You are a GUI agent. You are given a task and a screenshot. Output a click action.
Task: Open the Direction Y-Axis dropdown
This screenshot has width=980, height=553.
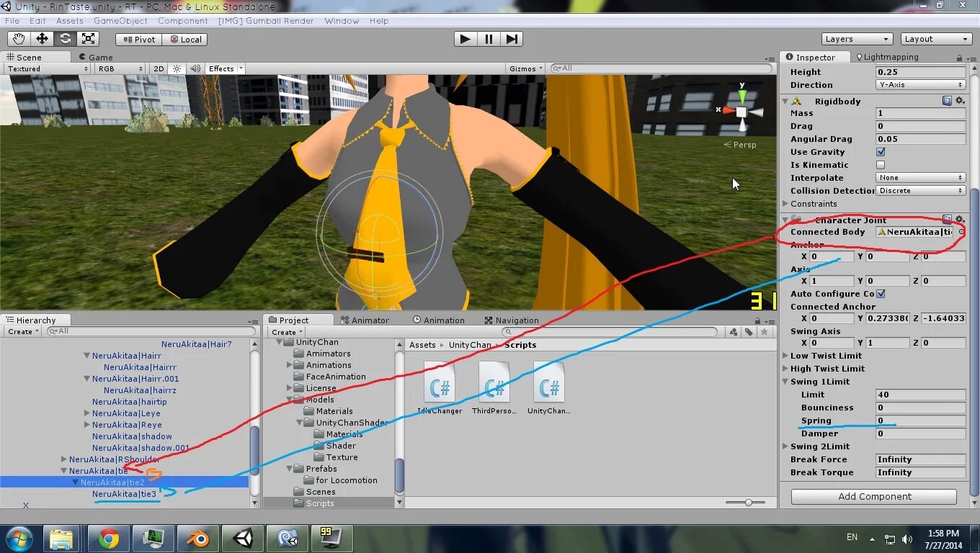pos(921,85)
